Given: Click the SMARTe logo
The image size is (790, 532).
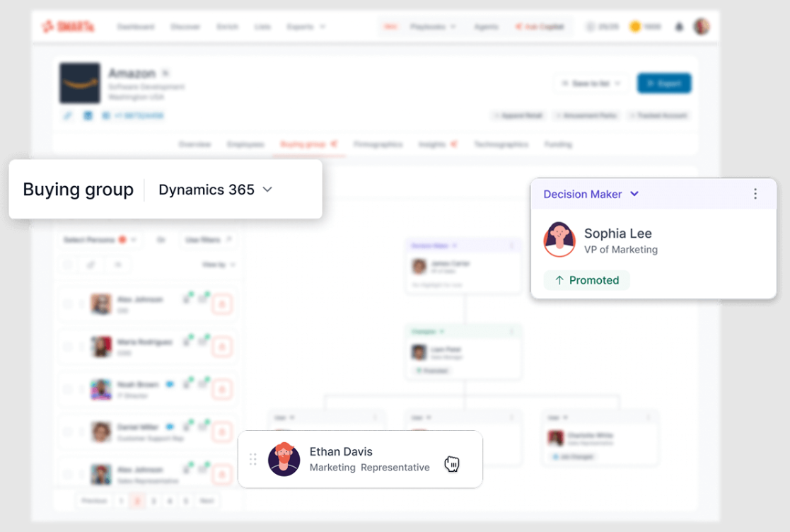Looking at the screenshot, I should pyautogui.click(x=68, y=26).
